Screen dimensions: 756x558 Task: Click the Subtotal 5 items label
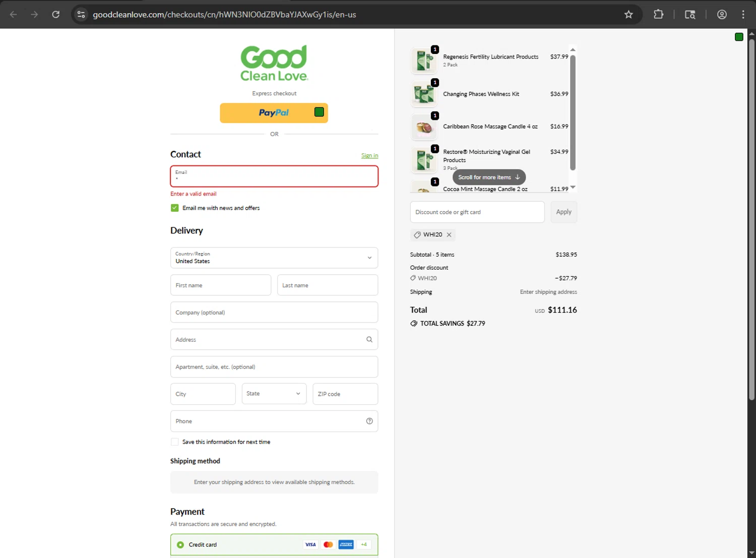[x=432, y=255]
